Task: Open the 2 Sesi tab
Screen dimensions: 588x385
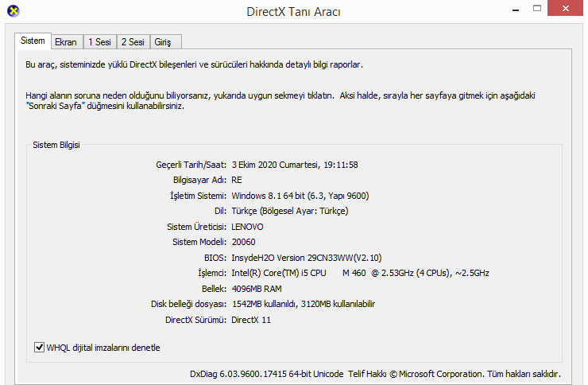Action: pyautogui.click(x=133, y=42)
